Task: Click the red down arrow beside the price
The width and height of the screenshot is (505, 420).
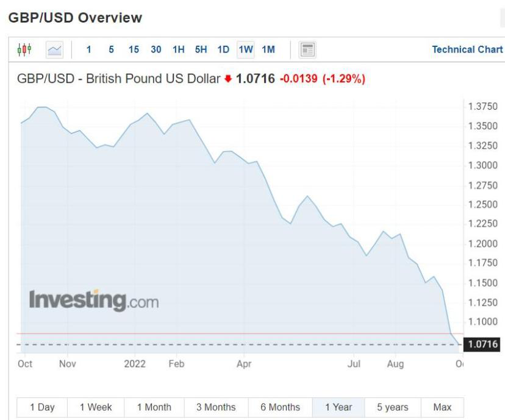Action: [229, 79]
